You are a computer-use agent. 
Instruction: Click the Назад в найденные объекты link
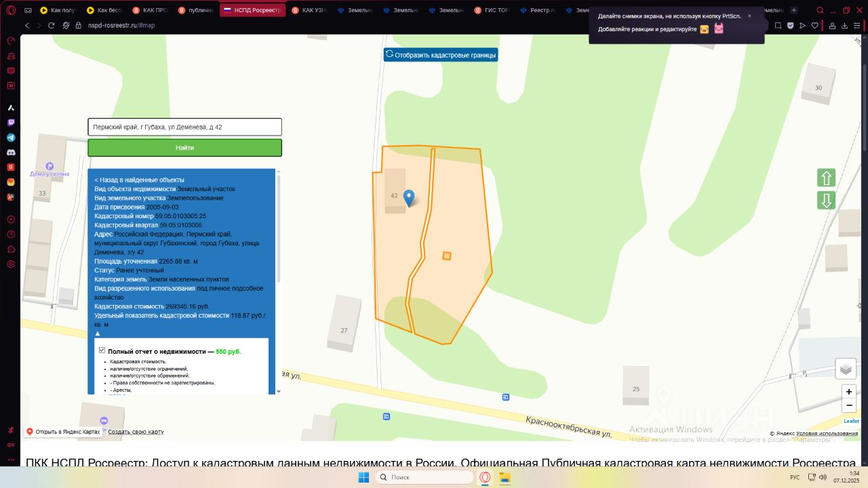point(140,180)
